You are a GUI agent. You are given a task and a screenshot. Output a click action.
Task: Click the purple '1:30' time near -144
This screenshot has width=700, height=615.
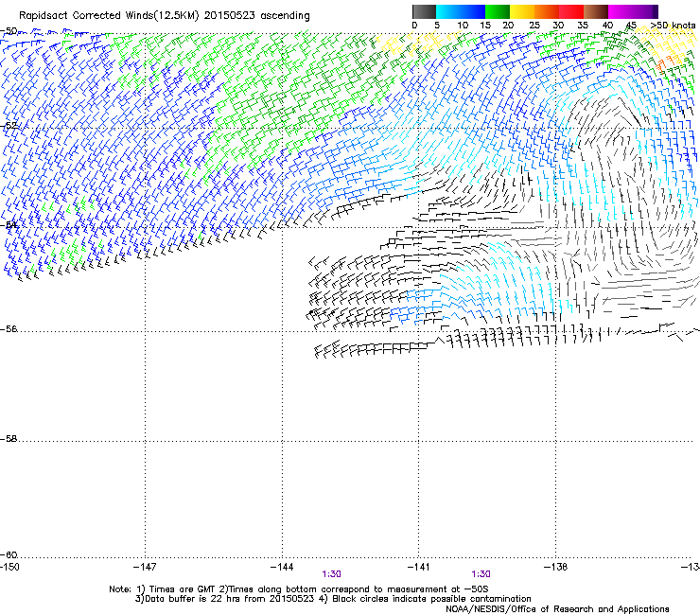[x=331, y=574]
